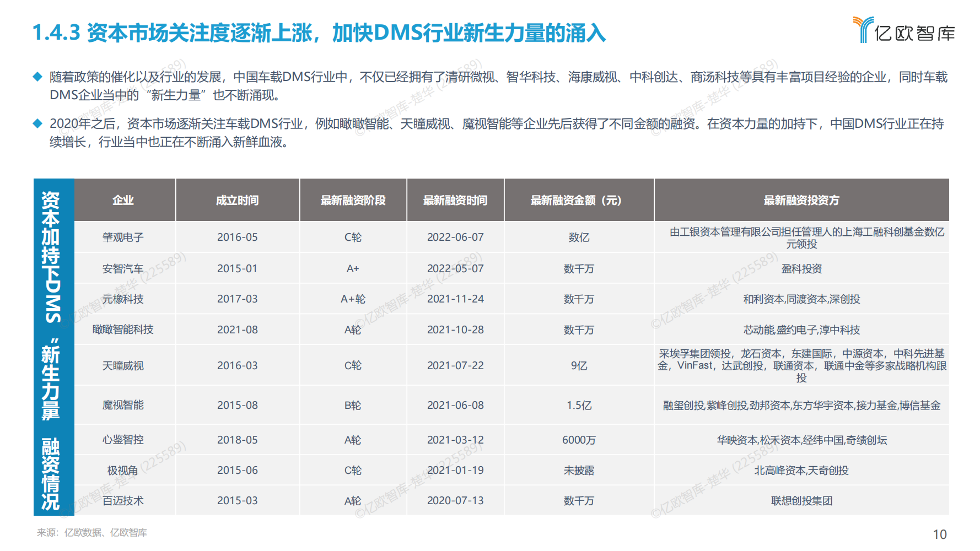Click investor cell 联想创投集团
Screen dimensions: 980x551
click(x=801, y=501)
